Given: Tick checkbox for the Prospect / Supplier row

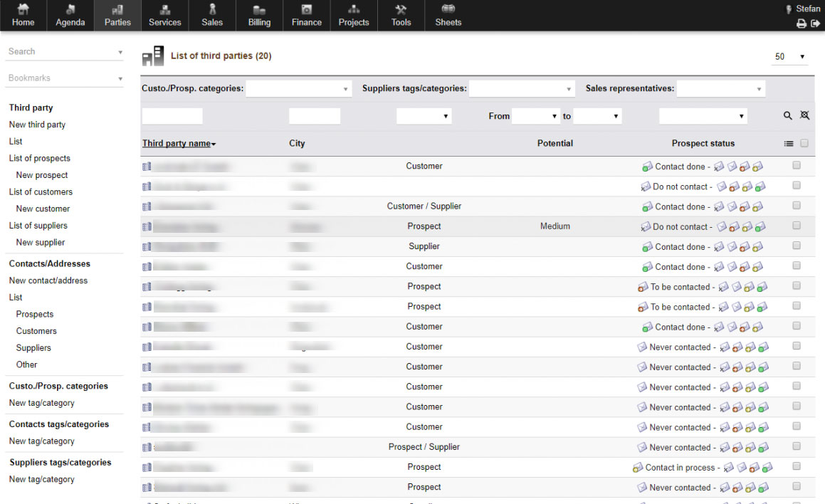Looking at the screenshot, I should coord(797,446).
